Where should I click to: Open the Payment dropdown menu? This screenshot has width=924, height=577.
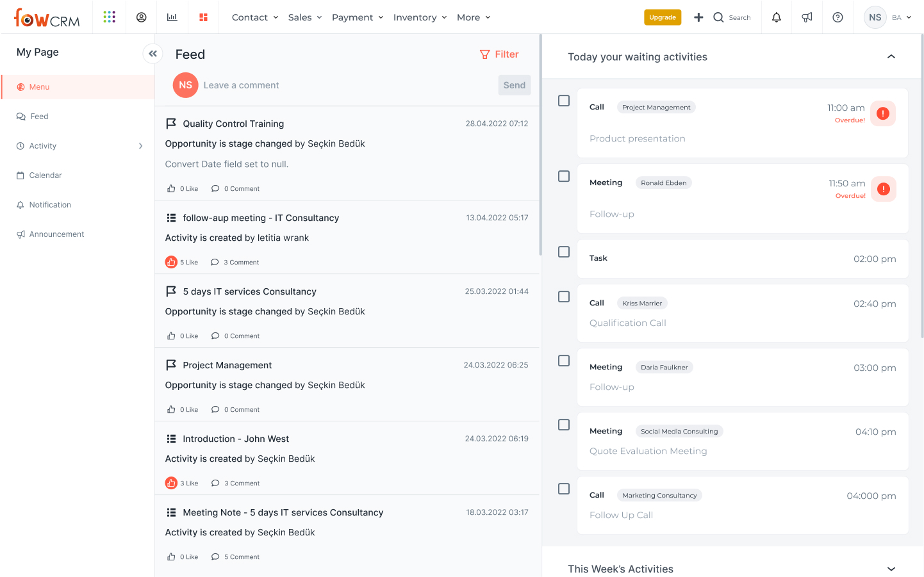358,17
